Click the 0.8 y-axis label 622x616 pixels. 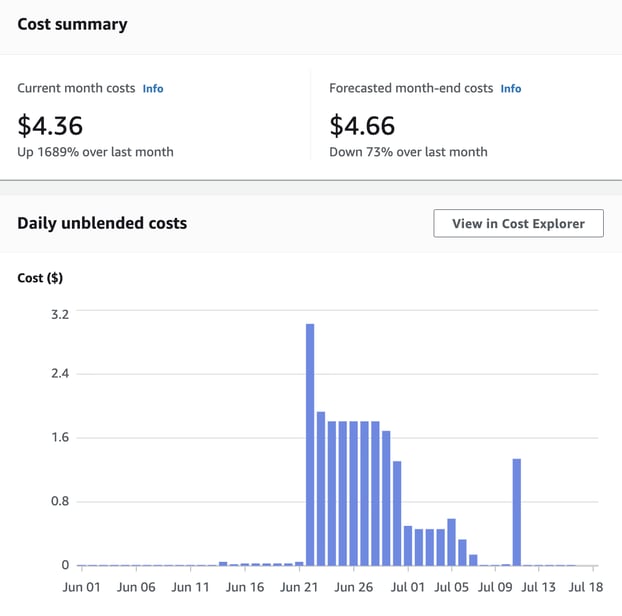click(x=60, y=501)
